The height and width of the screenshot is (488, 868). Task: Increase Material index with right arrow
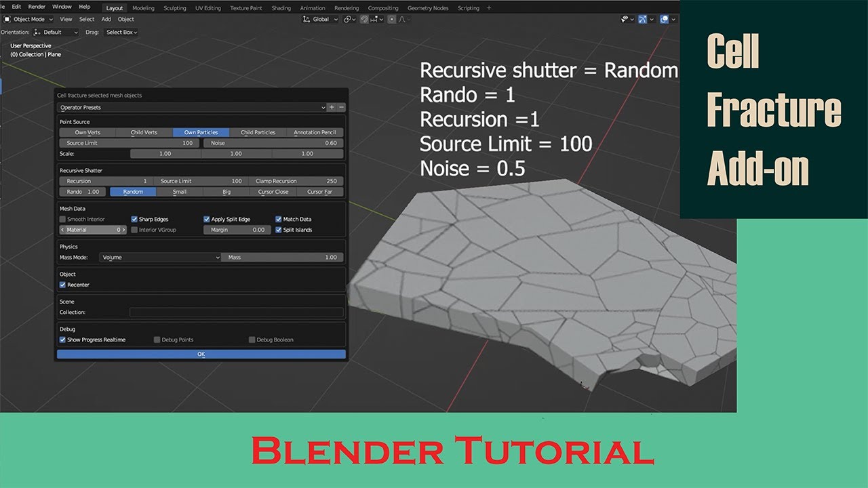click(125, 230)
